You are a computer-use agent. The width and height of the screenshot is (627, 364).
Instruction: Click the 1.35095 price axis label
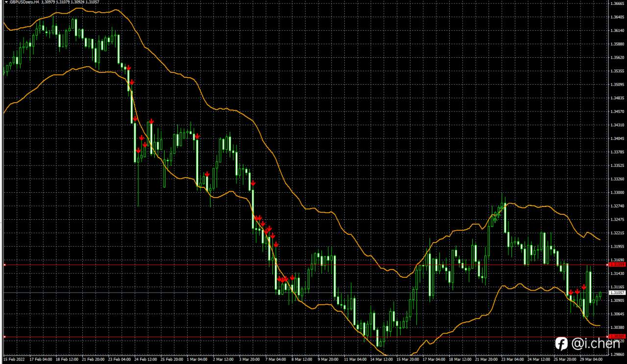click(x=617, y=85)
